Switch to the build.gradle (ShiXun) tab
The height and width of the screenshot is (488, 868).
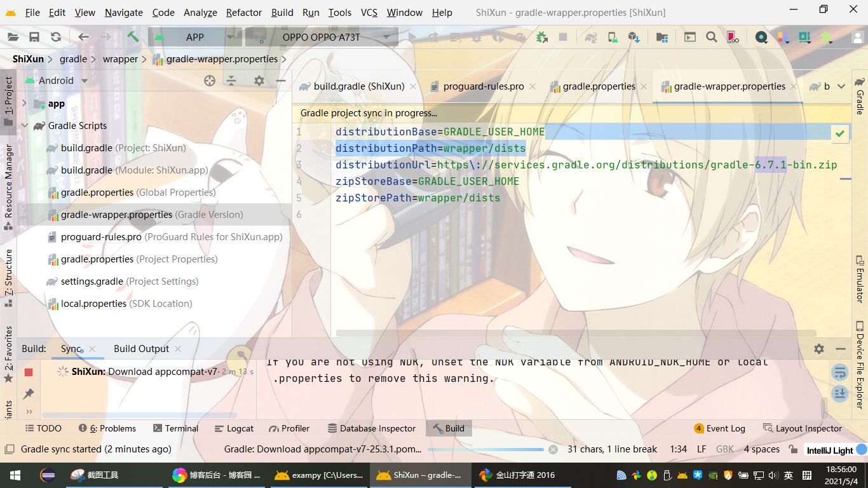tap(358, 86)
